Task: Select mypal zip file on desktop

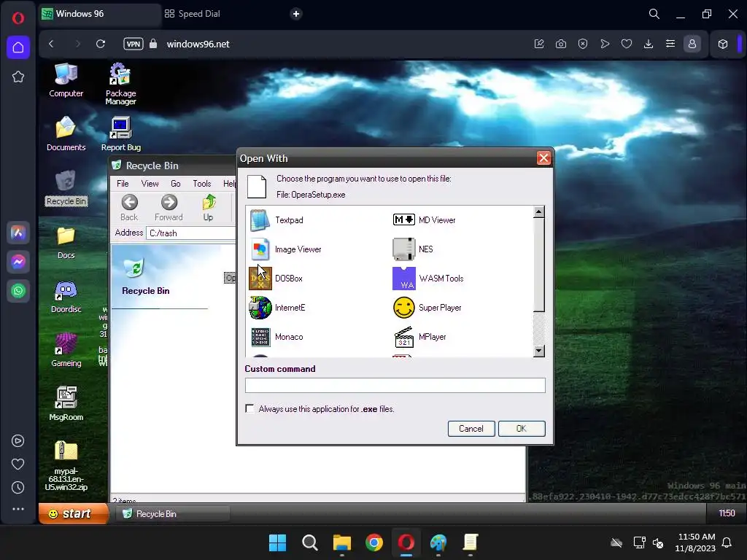Action: click(66, 466)
